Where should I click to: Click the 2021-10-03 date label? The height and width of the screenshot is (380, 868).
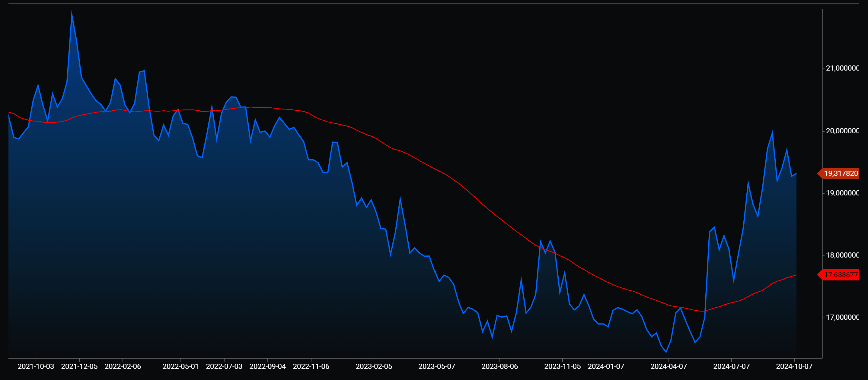click(x=36, y=366)
